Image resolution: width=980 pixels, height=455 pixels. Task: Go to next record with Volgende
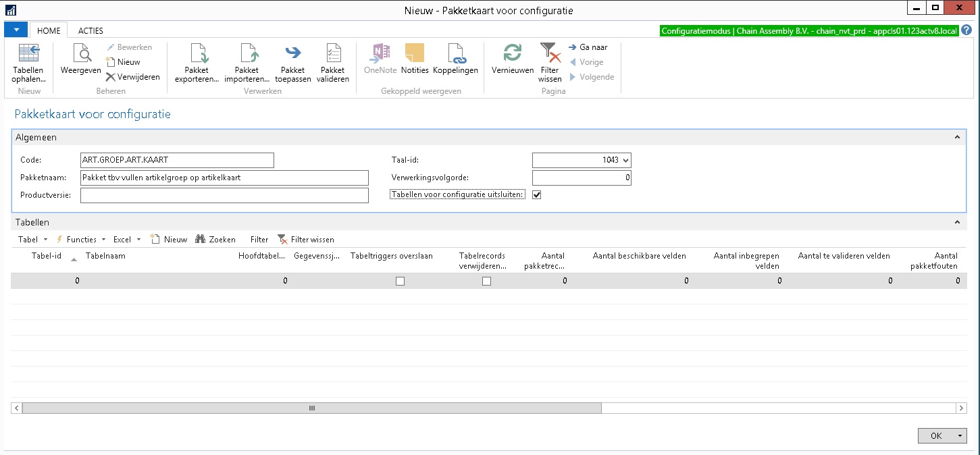pyautogui.click(x=591, y=77)
